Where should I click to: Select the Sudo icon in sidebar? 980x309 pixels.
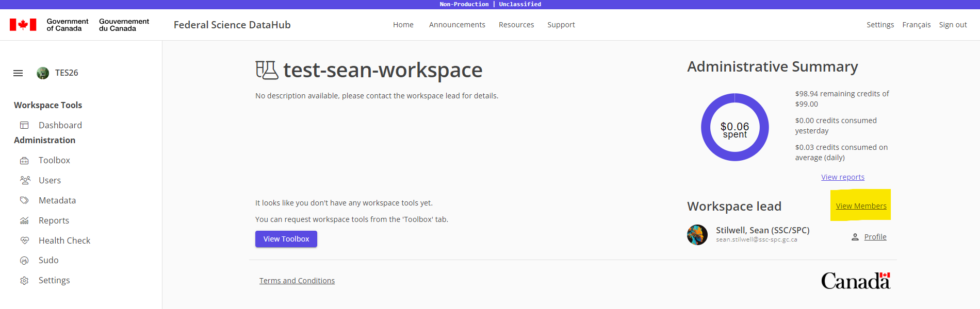pos(24,261)
